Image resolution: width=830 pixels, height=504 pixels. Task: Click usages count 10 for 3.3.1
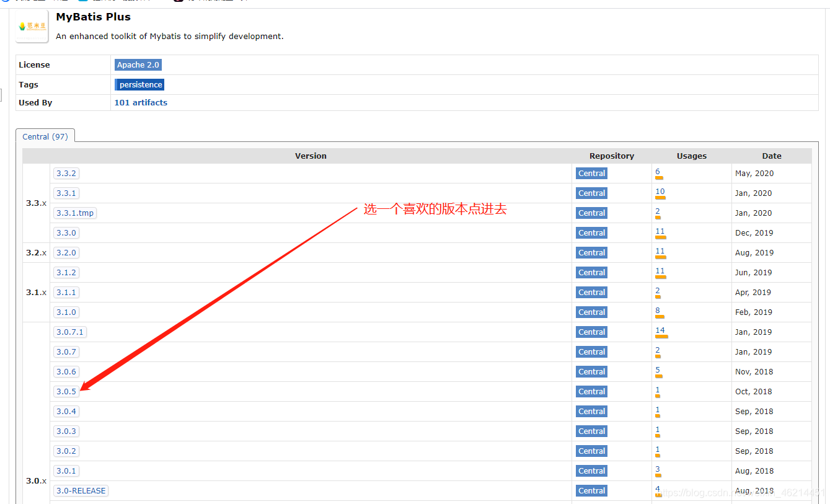[660, 192]
